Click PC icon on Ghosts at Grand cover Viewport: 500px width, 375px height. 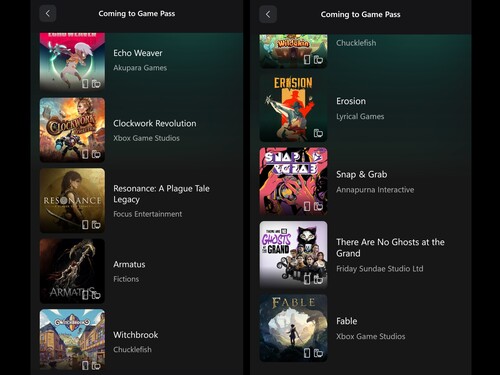318,280
